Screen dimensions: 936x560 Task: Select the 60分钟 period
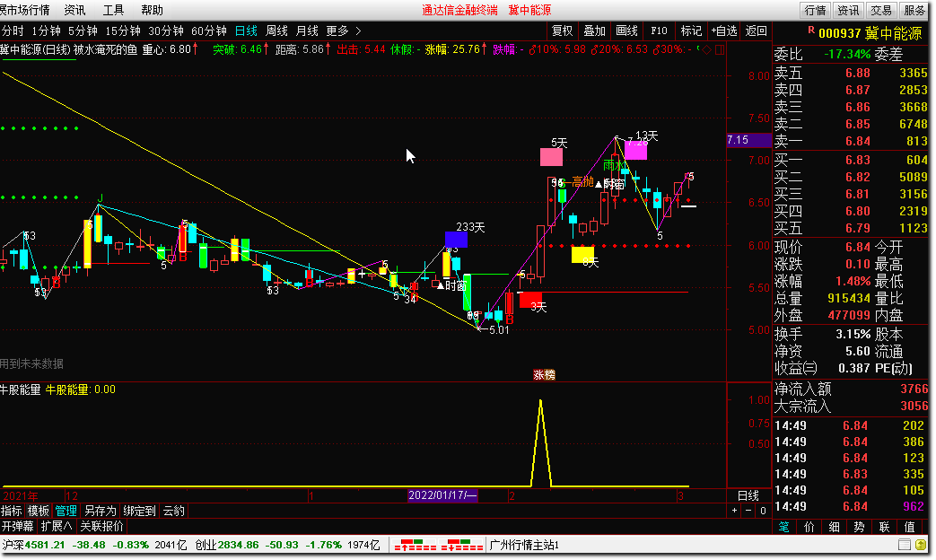click(208, 31)
